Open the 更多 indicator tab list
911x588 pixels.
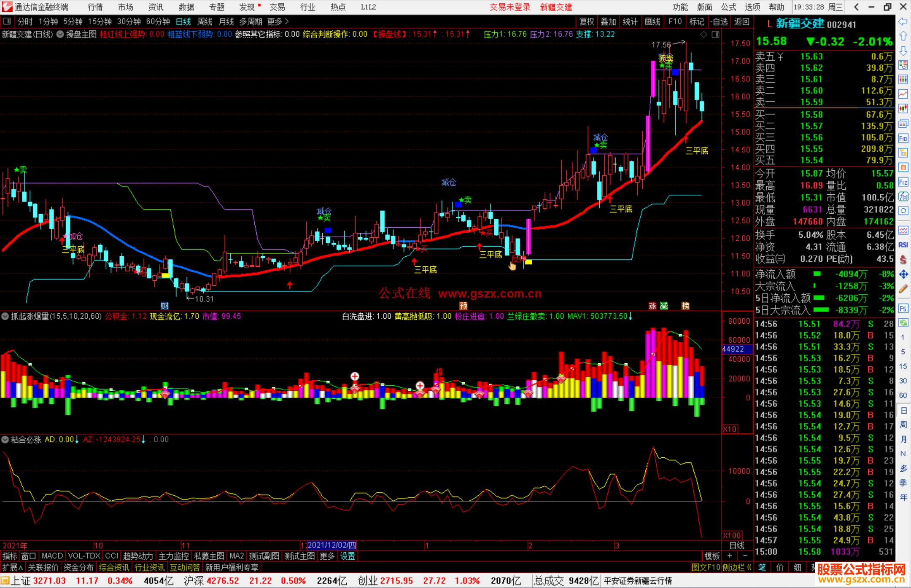(327, 556)
